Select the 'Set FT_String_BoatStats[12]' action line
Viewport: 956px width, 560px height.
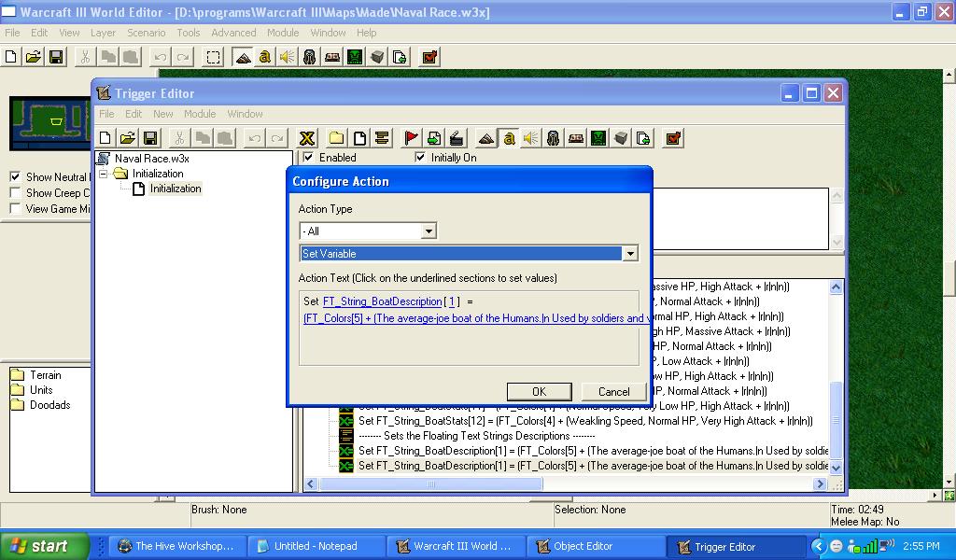click(x=585, y=421)
